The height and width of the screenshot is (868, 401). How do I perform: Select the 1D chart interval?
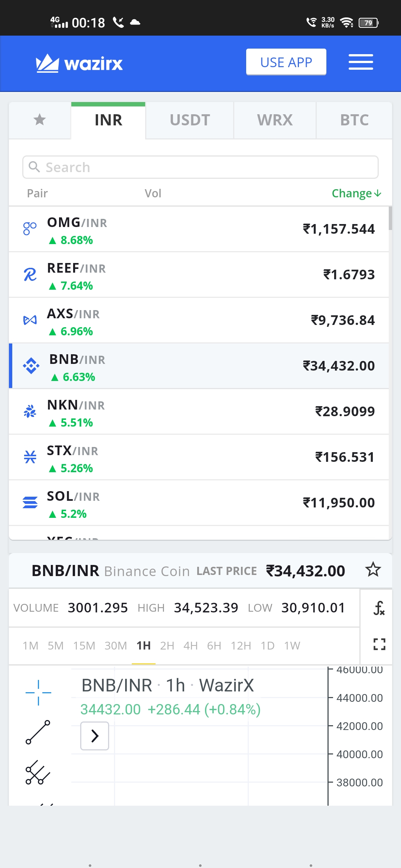pos(267,646)
